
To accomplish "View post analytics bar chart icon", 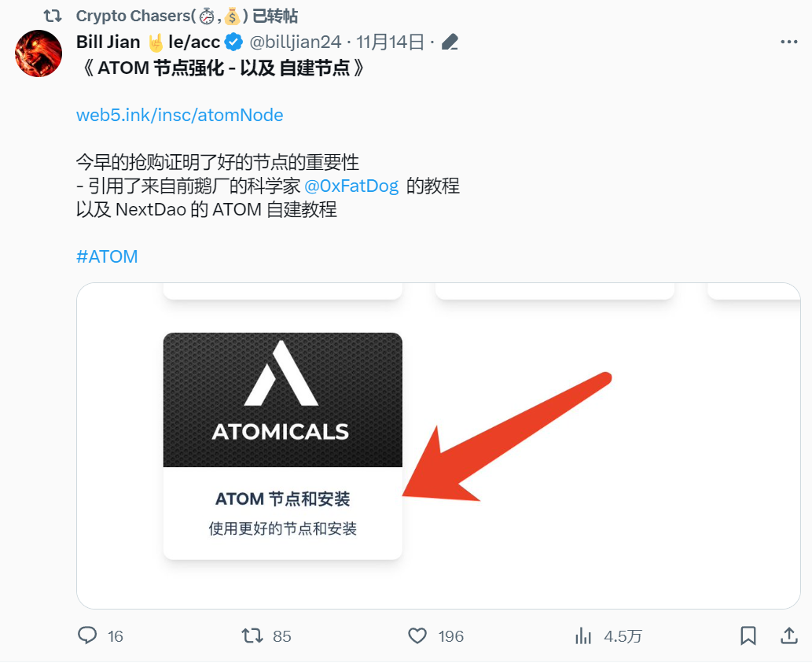I will [x=583, y=635].
